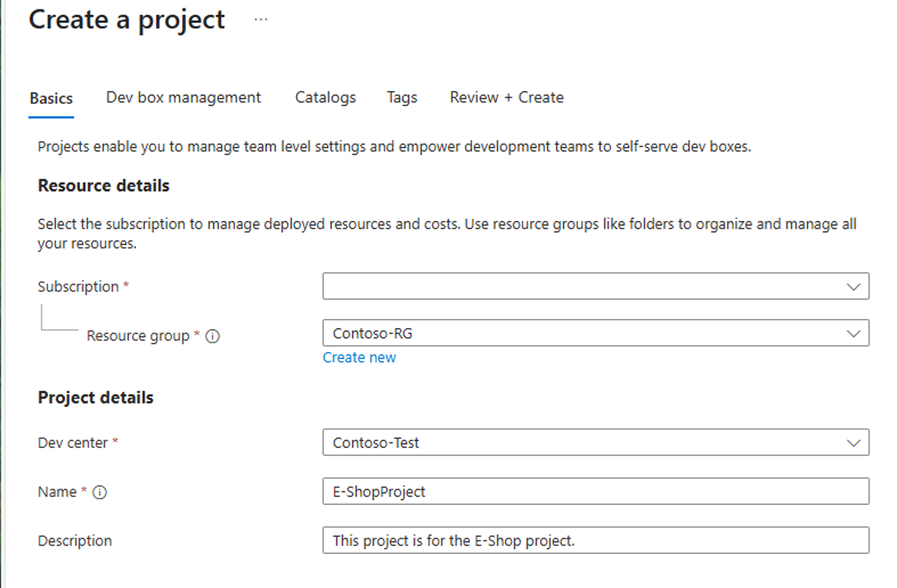Expand the Contoso-RG resource group dropdown
This screenshot has height=588, width=897.
point(580,333)
